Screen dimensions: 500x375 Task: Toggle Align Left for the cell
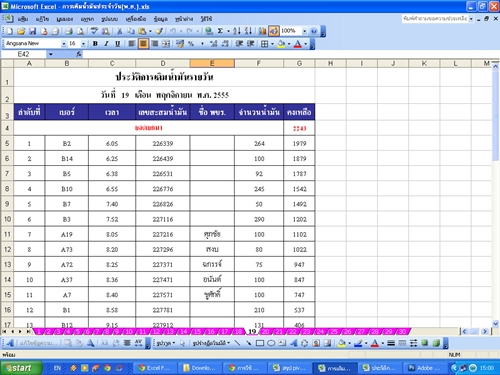[132, 44]
